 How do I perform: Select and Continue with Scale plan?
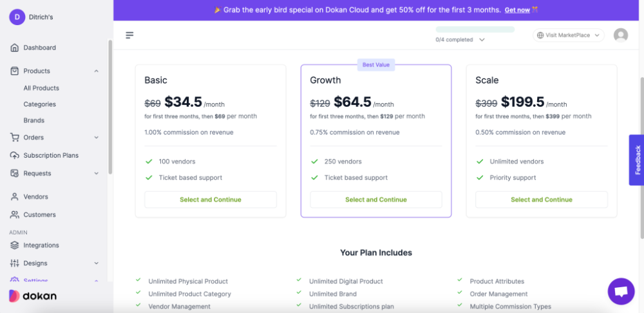click(x=541, y=200)
